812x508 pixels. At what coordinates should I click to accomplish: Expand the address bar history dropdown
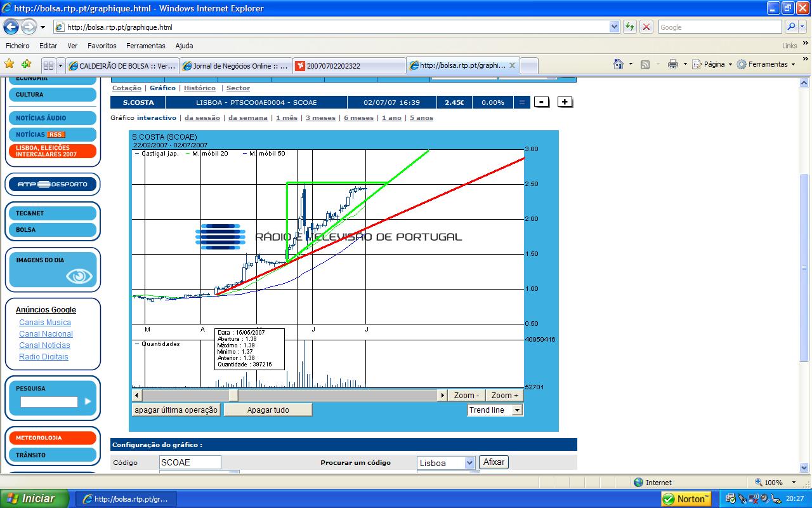click(614, 27)
